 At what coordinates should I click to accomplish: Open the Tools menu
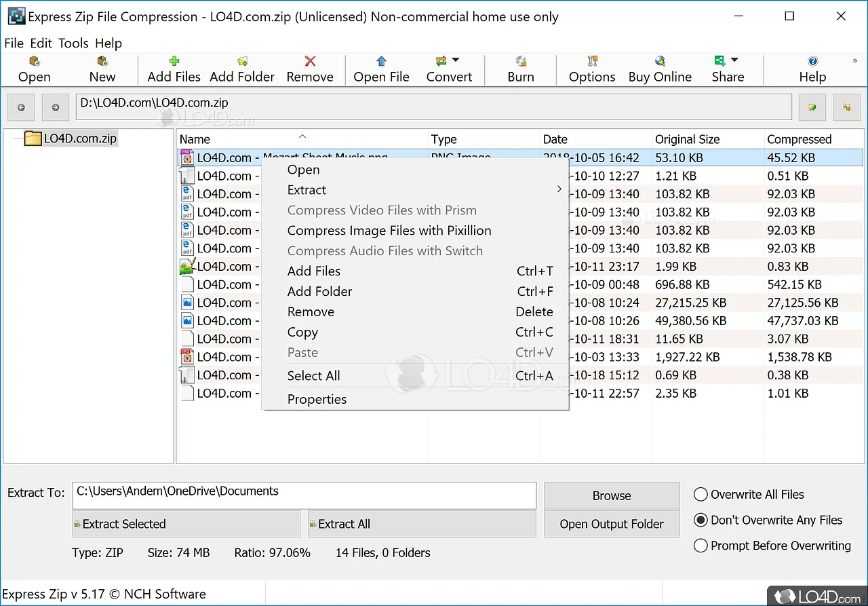coord(73,43)
